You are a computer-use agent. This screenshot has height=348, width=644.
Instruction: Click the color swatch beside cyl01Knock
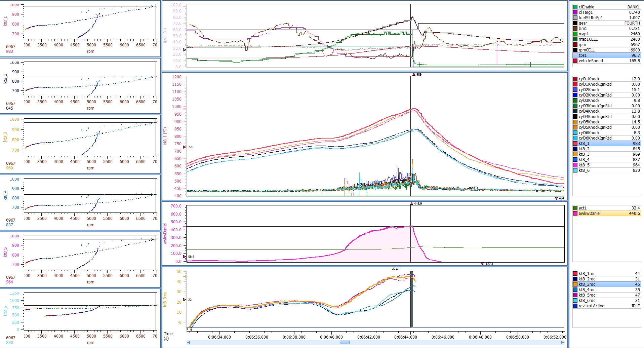575,79
